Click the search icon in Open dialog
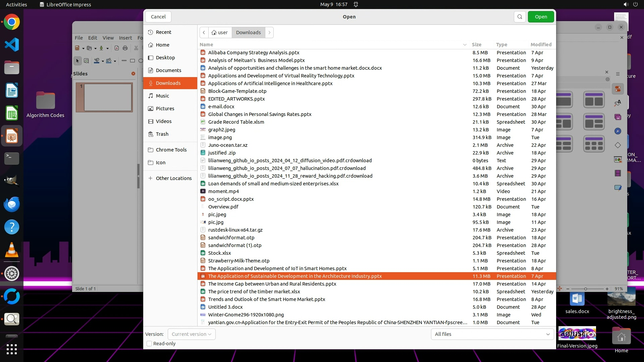The image size is (644, 362). (520, 17)
